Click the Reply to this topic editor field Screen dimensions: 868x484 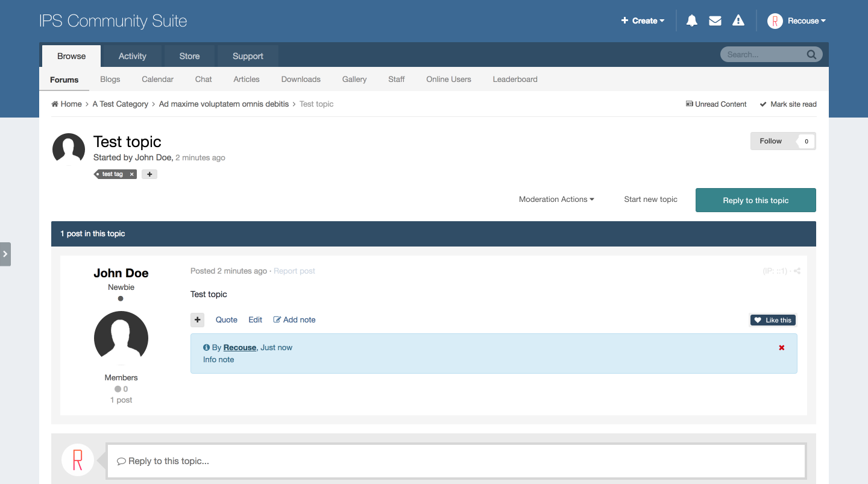(x=456, y=461)
